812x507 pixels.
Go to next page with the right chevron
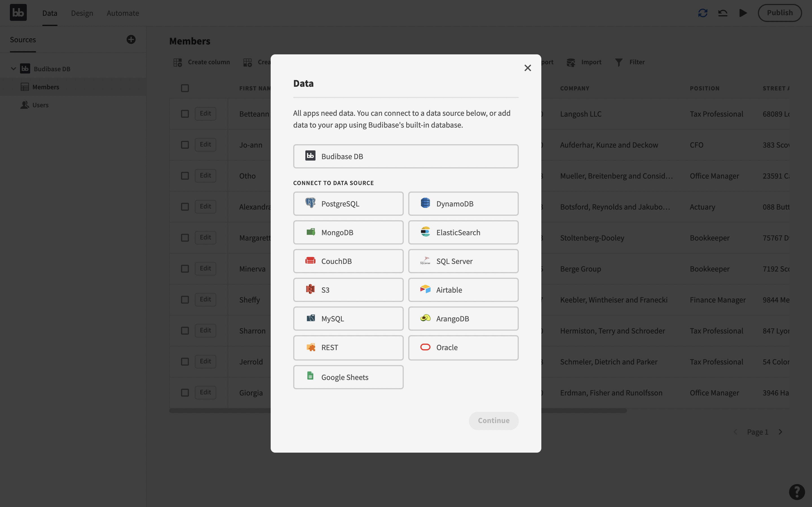[780, 432]
